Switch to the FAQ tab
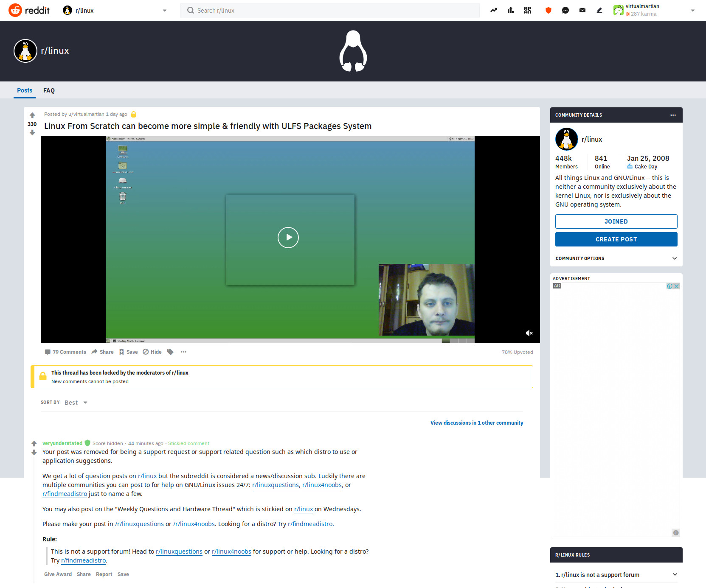 [49, 90]
